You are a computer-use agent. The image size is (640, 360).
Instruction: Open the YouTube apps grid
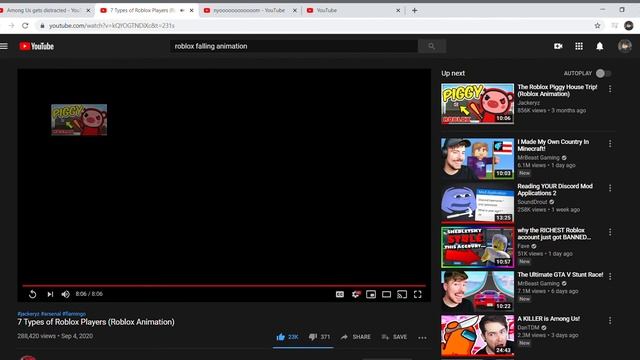click(579, 46)
